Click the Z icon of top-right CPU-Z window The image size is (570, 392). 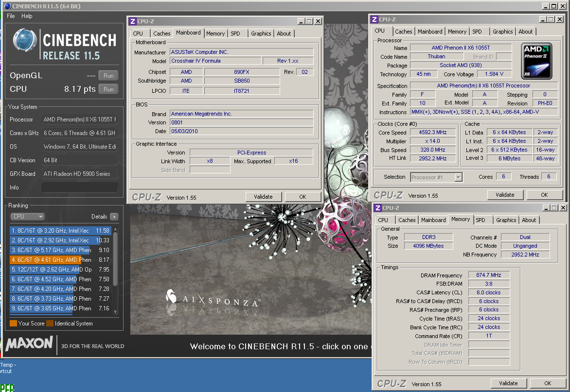[x=374, y=19]
